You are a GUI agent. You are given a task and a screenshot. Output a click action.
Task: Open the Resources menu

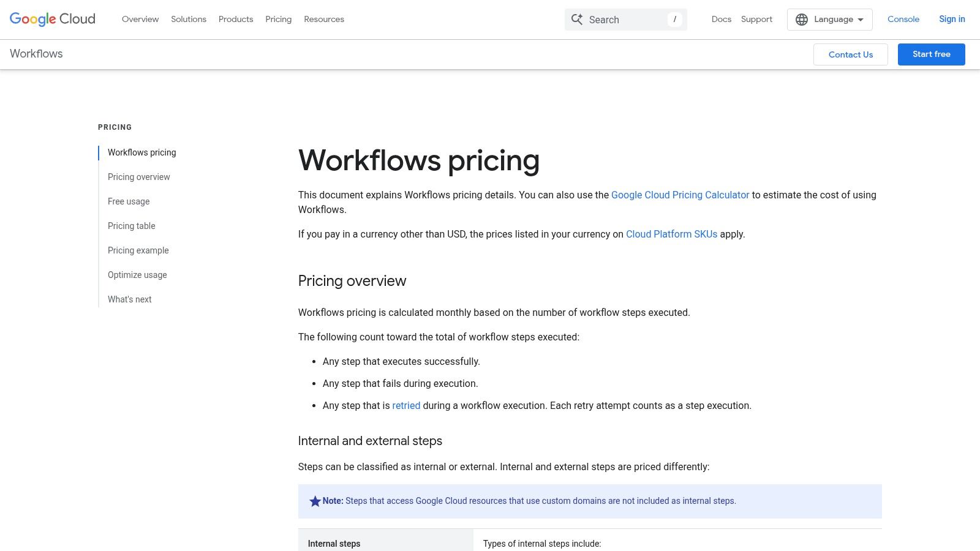(x=324, y=20)
